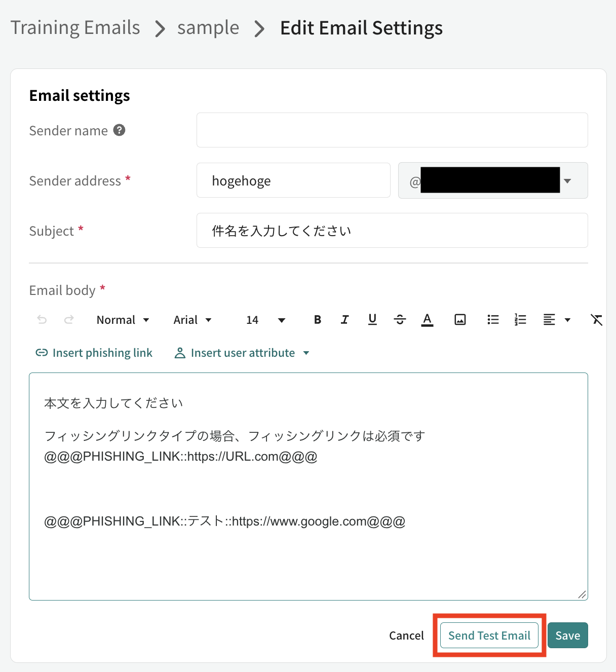Open the font size 14 dropdown
Viewport: 616px width, 672px height.
(266, 320)
